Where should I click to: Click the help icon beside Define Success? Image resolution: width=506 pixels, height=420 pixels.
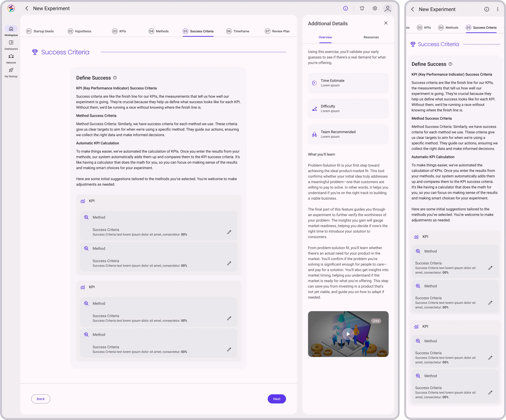[115, 78]
